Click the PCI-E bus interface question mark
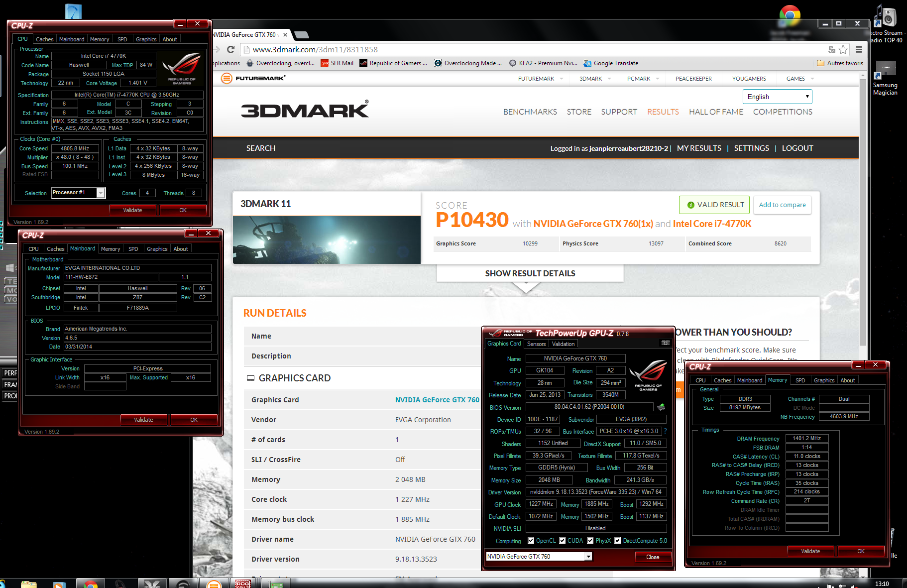 click(665, 431)
